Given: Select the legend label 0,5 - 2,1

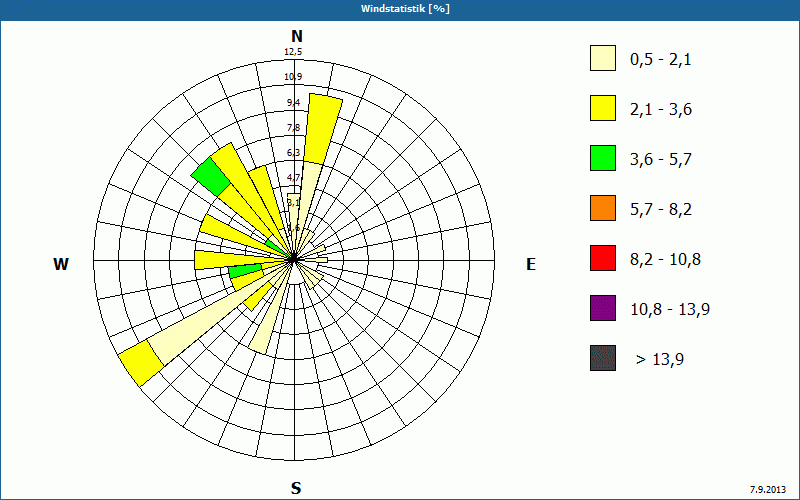Looking at the screenshot, I should 661,60.
